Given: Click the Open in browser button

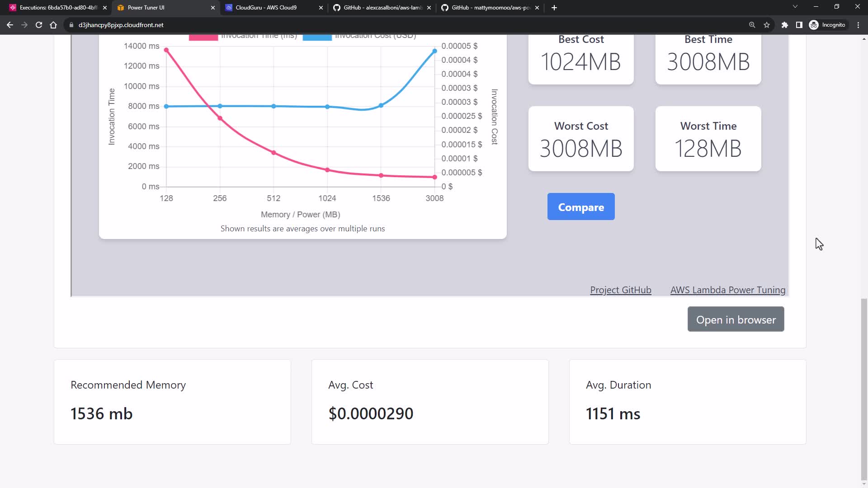Looking at the screenshot, I should [736, 319].
